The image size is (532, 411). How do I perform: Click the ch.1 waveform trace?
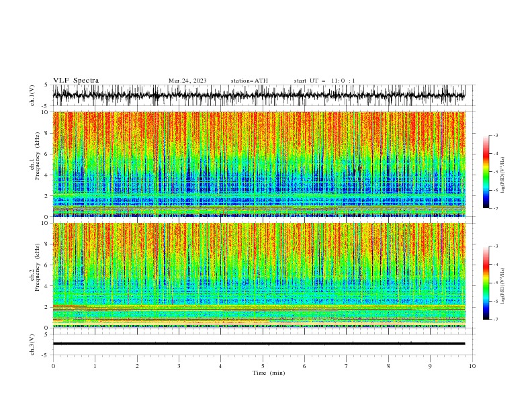[x=259, y=95]
